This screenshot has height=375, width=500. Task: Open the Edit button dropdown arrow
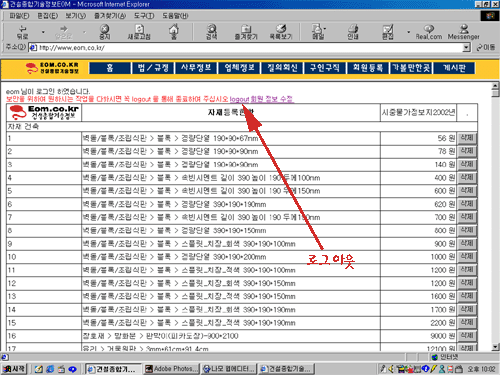[408, 32]
